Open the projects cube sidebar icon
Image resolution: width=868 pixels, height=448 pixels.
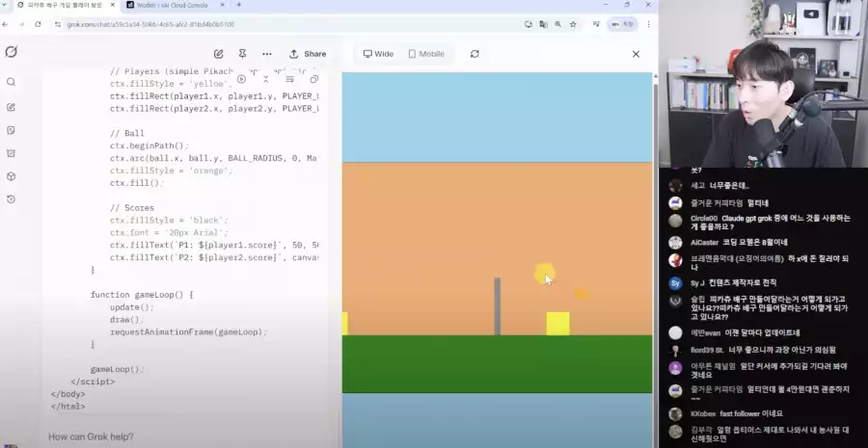tap(11, 176)
